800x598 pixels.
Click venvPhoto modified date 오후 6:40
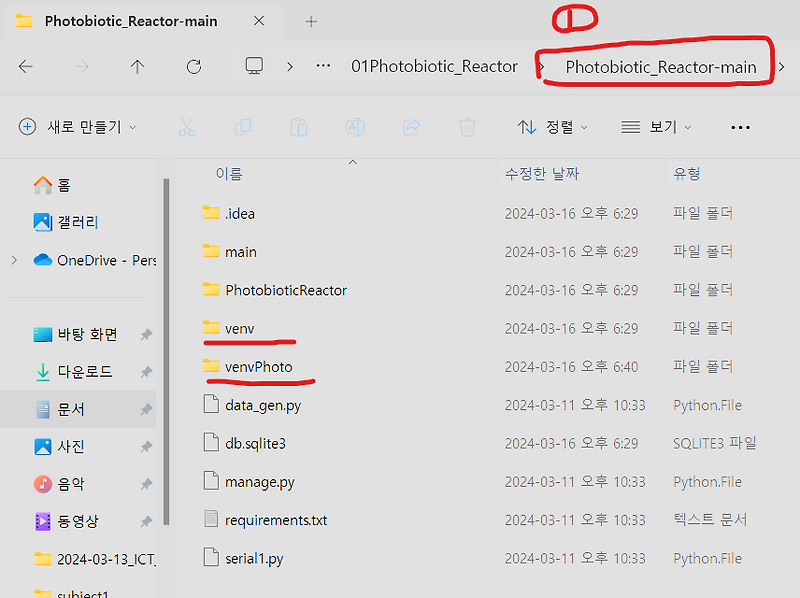(x=571, y=367)
